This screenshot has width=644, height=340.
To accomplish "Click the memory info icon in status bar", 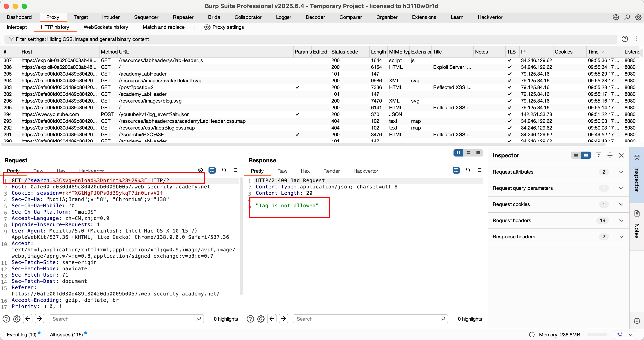I will pos(532,335).
